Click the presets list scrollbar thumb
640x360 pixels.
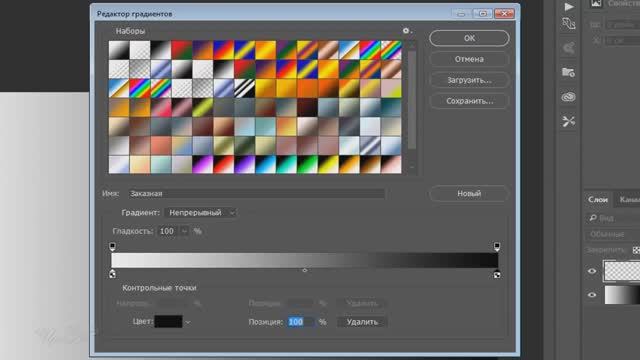[412, 100]
